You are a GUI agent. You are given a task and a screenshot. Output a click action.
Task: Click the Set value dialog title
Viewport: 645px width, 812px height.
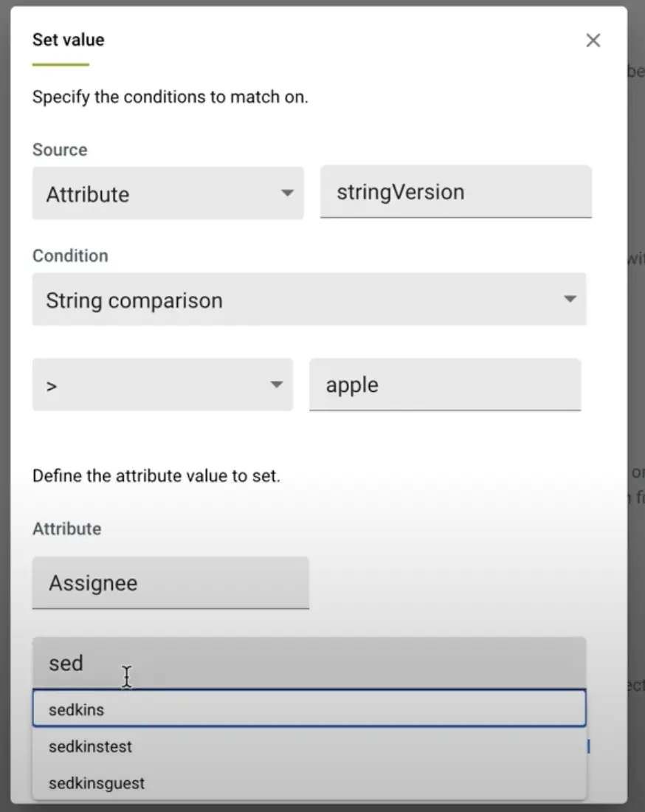coord(67,39)
